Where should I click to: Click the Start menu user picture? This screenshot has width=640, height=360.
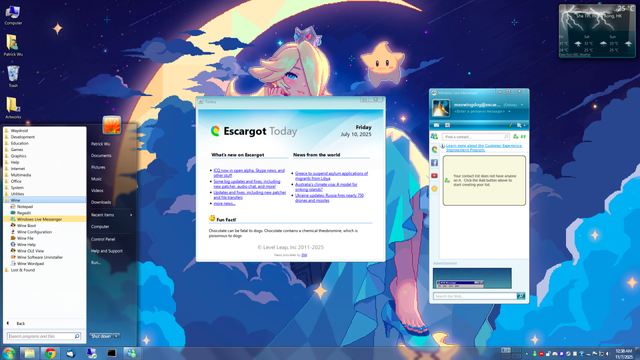(x=111, y=125)
